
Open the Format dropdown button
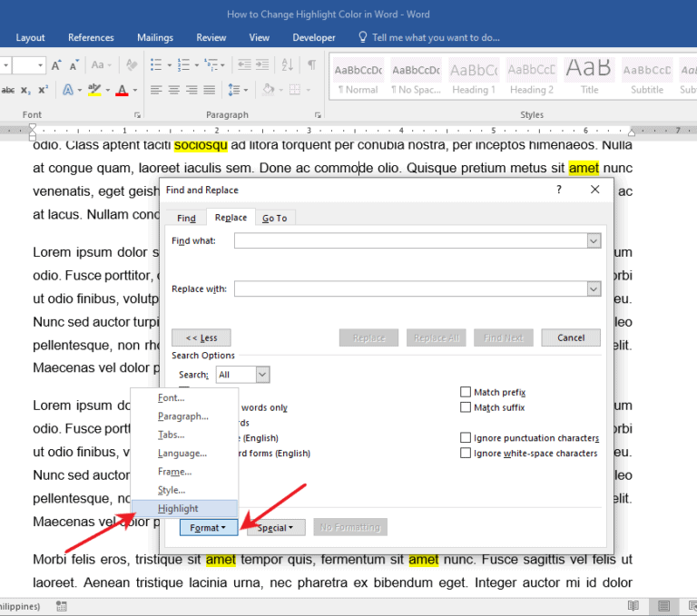[x=209, y=528]
